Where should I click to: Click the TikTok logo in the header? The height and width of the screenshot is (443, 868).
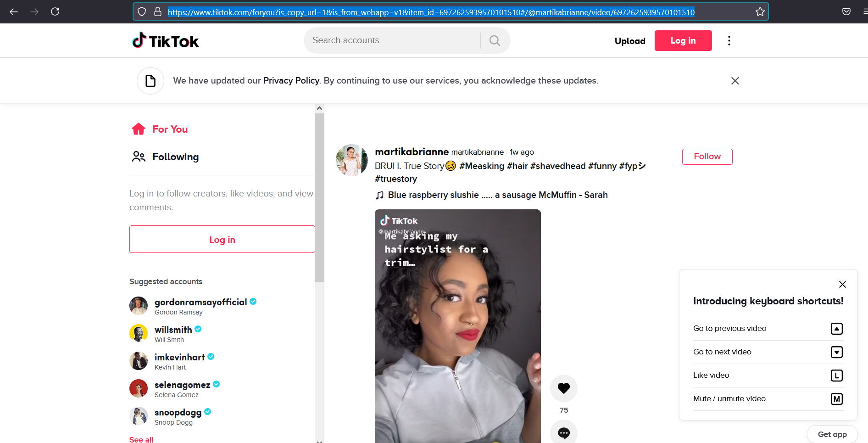pyautogui.click(x=166, y=41)
